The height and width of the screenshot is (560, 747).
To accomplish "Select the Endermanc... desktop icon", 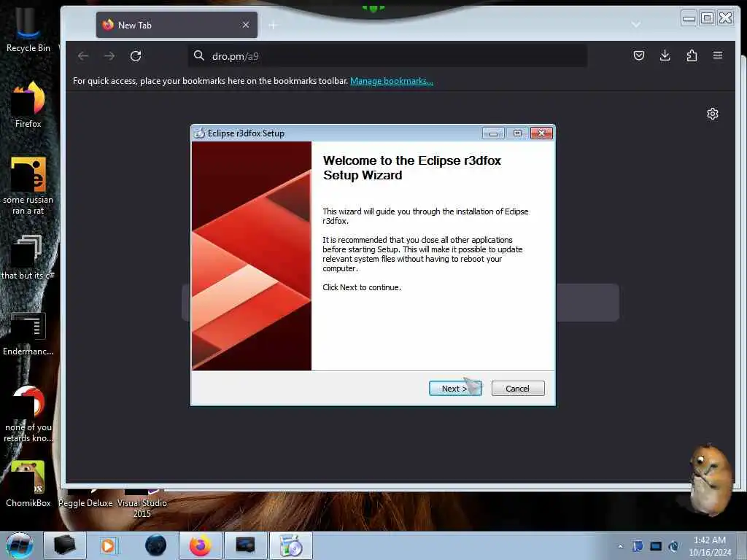I will point(28,334).
